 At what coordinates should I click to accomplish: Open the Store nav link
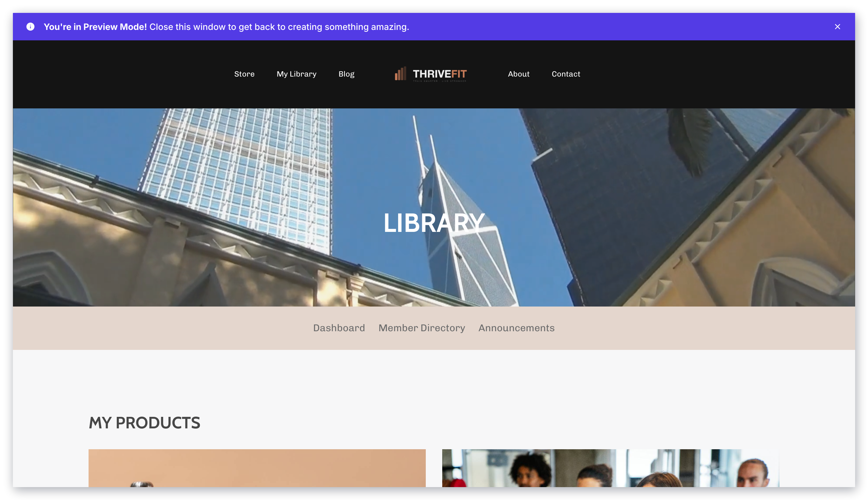(244, 74)
